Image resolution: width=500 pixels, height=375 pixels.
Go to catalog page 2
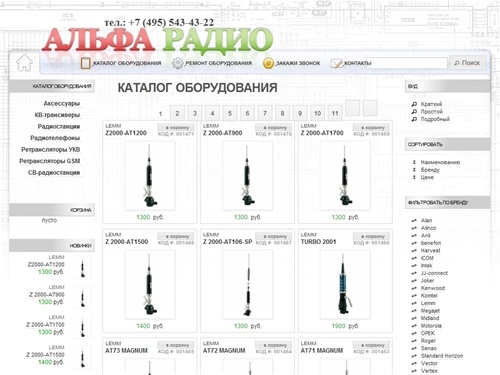(177, 113)
